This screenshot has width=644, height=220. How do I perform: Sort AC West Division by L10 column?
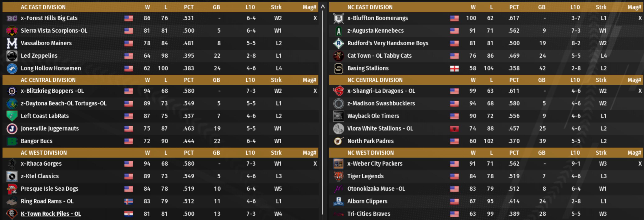250,153
